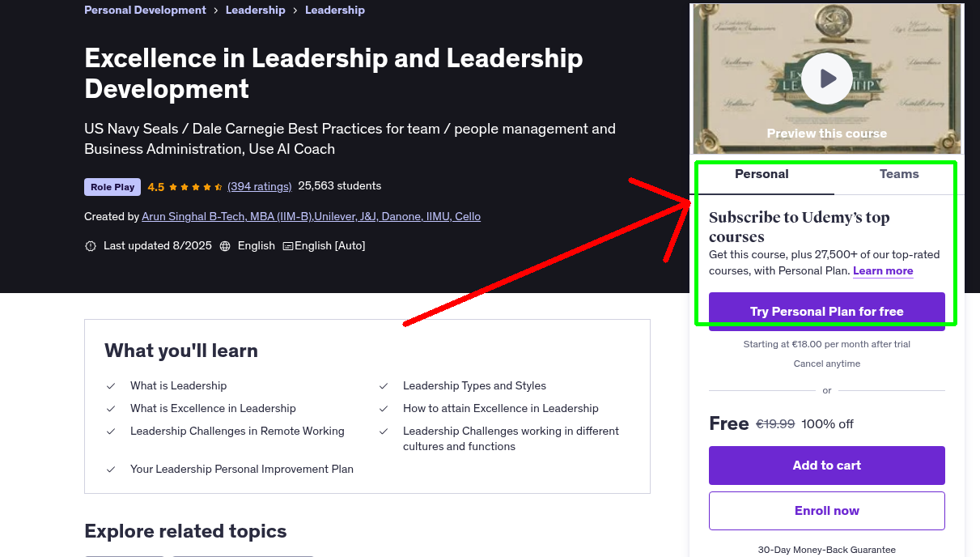
Task: Click the Role Play badge
Action: [x=112, y=186]
